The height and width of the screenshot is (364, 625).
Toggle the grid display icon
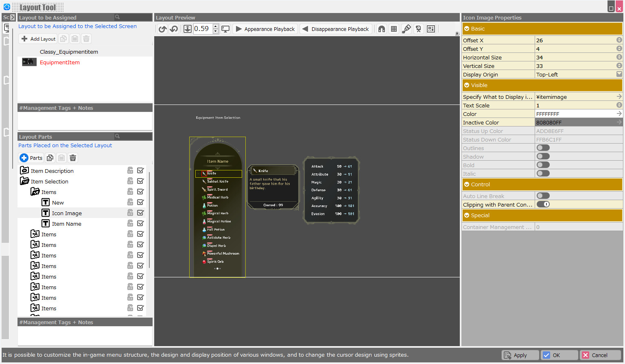click(x=393, y=29)
